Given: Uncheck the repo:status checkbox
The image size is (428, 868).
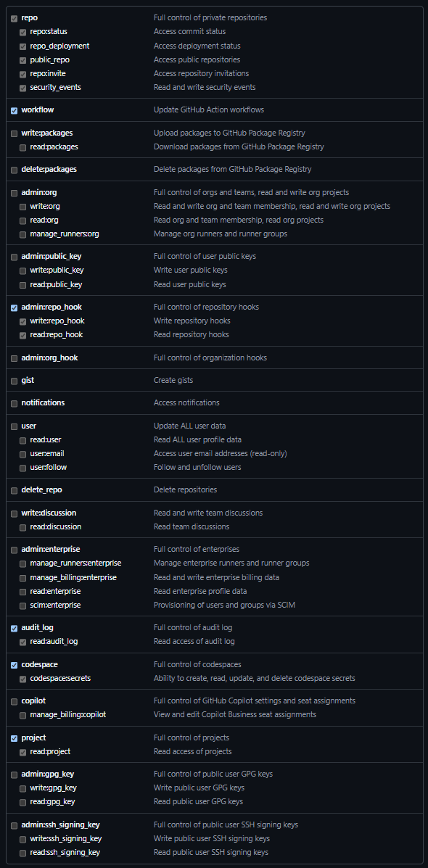Looking at the screenshot, I should pyautogui.click(x=22, y=32).
